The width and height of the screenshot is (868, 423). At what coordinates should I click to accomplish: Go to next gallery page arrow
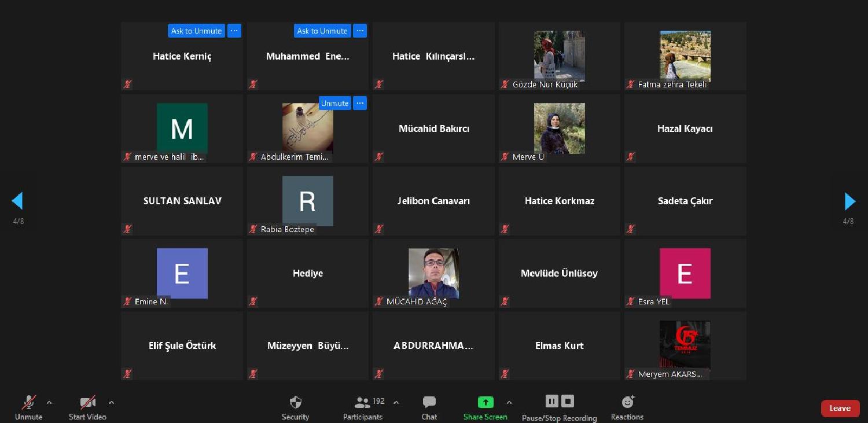pos(849,201)
